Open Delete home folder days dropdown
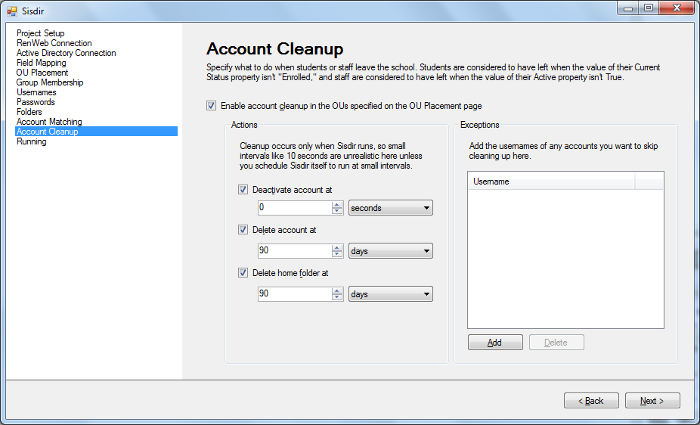This screenshot has height=425, width=700. pyautogui.click(x=390, y=294)
